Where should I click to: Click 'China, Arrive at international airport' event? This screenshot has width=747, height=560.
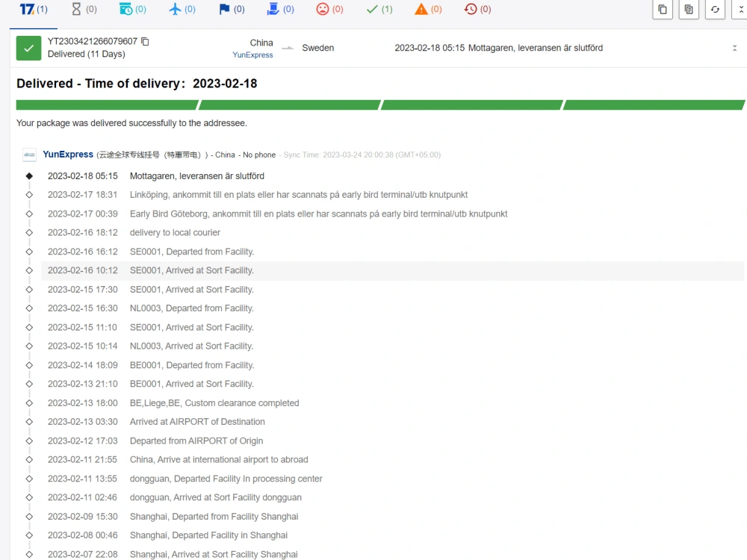click(219, 459)
